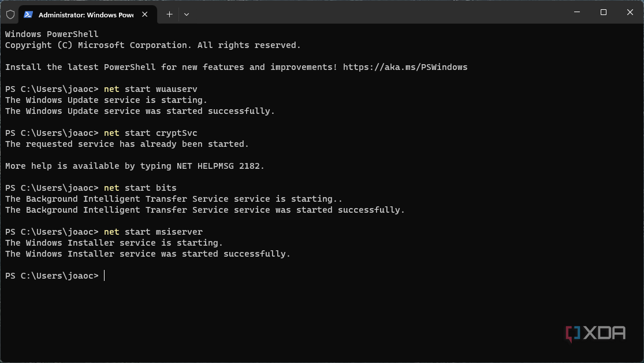
Task: Click the 'net start bits' command text
Action: pos(140,187)
